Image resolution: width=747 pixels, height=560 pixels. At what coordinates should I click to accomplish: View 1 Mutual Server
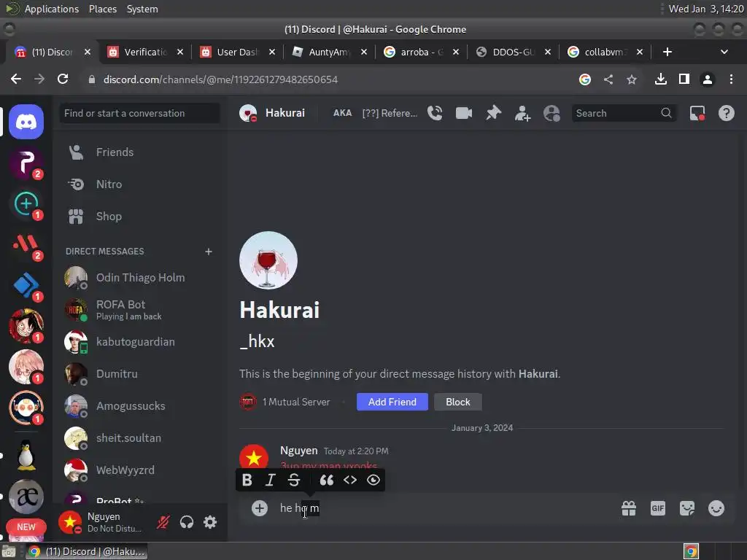285,402
